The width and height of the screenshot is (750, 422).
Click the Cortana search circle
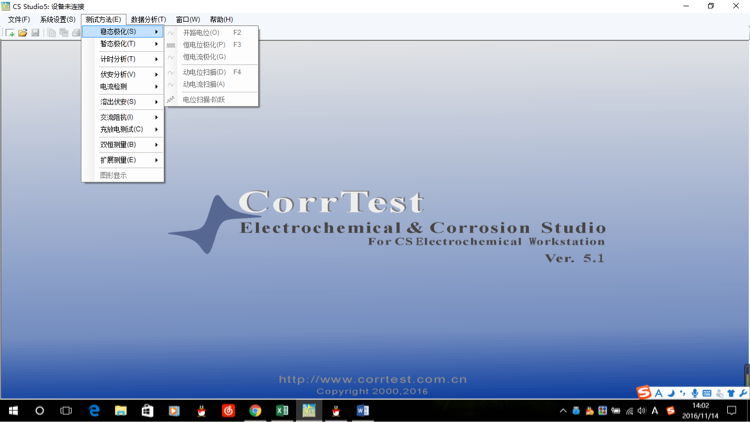tap(40, 411)
